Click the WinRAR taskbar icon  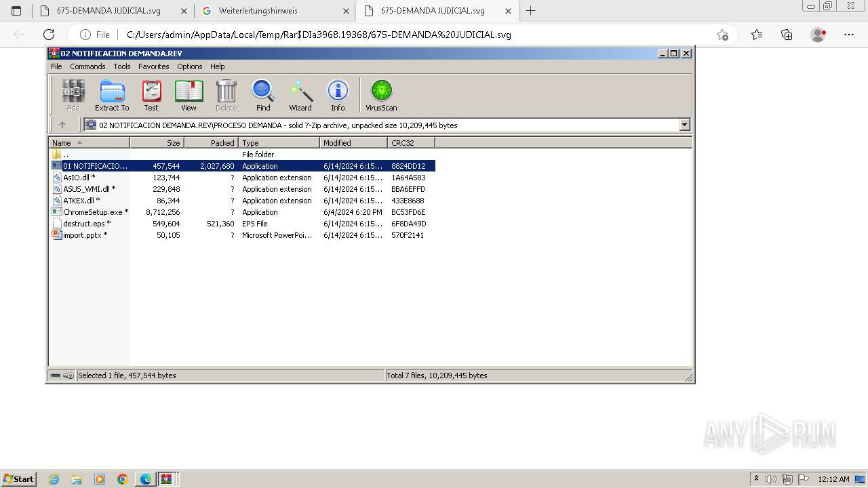[x=166, y=479]
